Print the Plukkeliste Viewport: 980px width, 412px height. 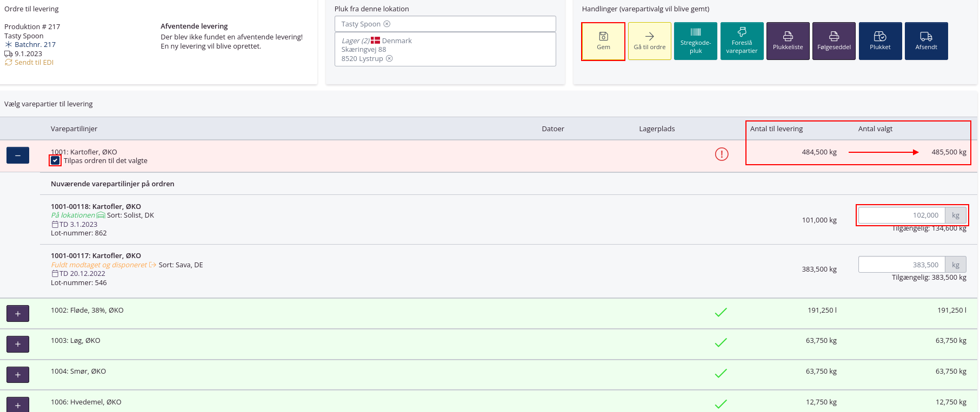click(x=788, y=41)
